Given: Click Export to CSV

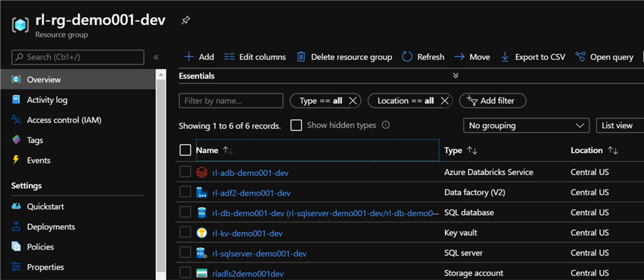Looking at the screenshot, I should coord(533,57).
